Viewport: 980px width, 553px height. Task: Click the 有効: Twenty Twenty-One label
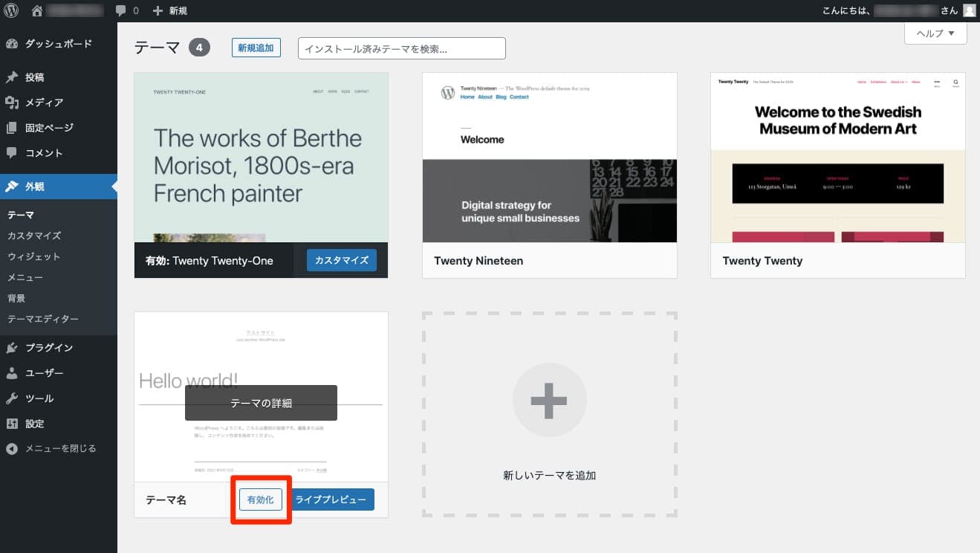click(x=210, y=261)
